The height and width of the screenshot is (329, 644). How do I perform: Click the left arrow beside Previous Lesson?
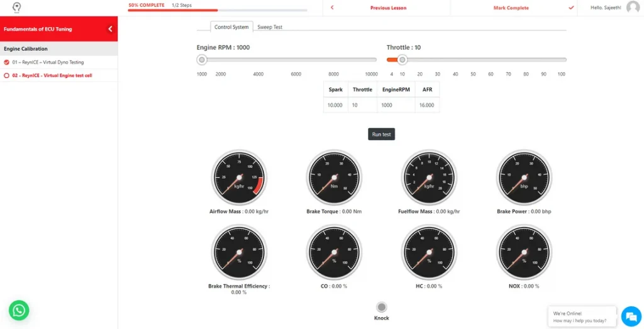click(332, 8)
